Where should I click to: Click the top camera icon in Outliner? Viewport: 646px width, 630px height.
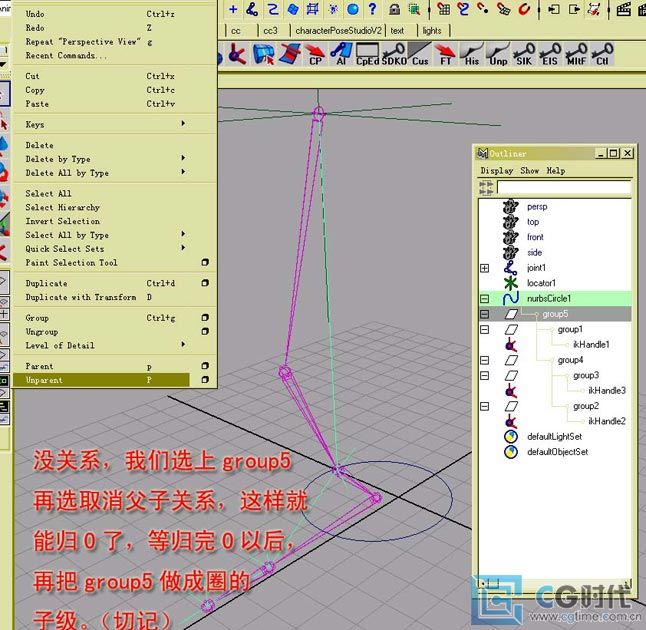coord(510,222)
